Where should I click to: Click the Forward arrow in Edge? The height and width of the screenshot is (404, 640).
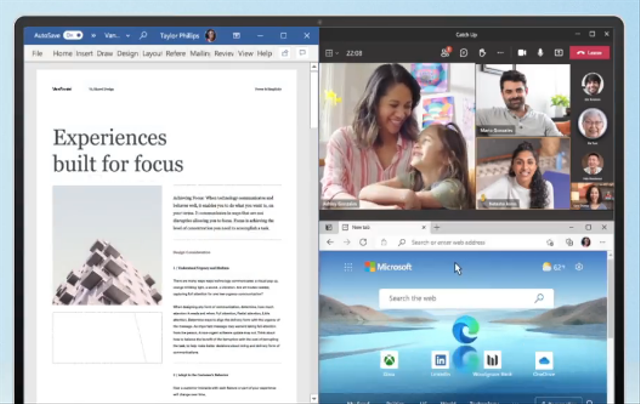click(x=347, y=242)
